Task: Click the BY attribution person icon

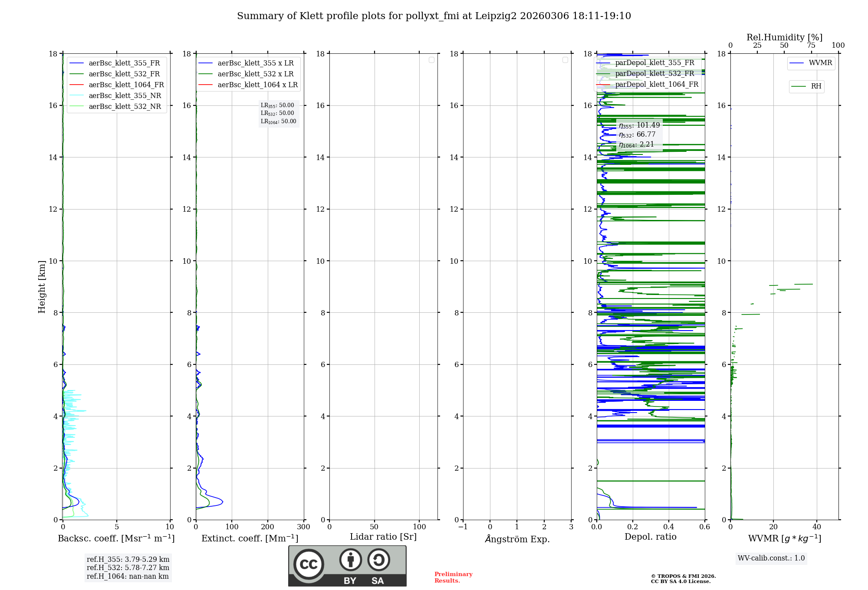Action: (350, 560)
